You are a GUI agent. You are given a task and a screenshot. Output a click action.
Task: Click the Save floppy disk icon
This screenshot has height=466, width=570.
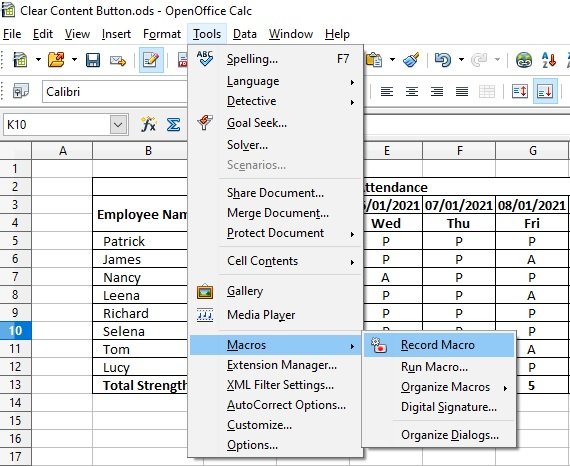[x=93, y=60]
